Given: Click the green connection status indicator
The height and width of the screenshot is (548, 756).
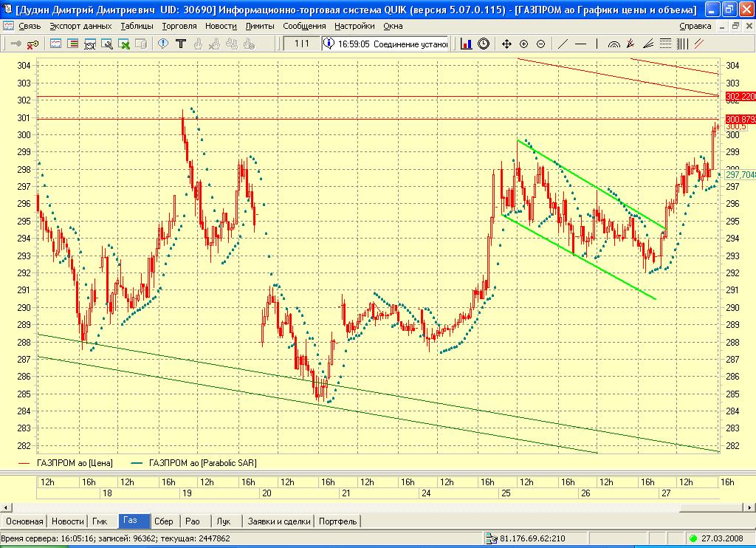Looking at the screenshot, I should [693, 538].
